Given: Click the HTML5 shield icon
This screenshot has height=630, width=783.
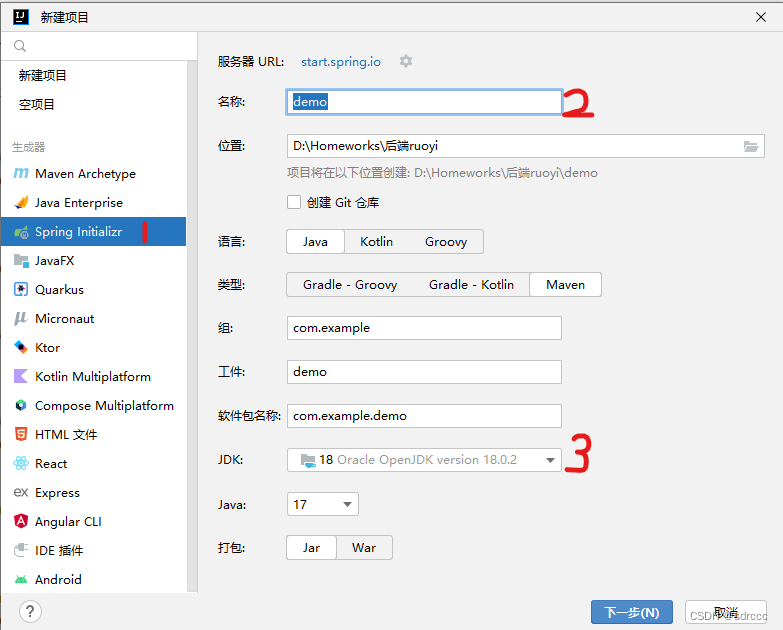Looking at the screenshot, I should 21,434.
